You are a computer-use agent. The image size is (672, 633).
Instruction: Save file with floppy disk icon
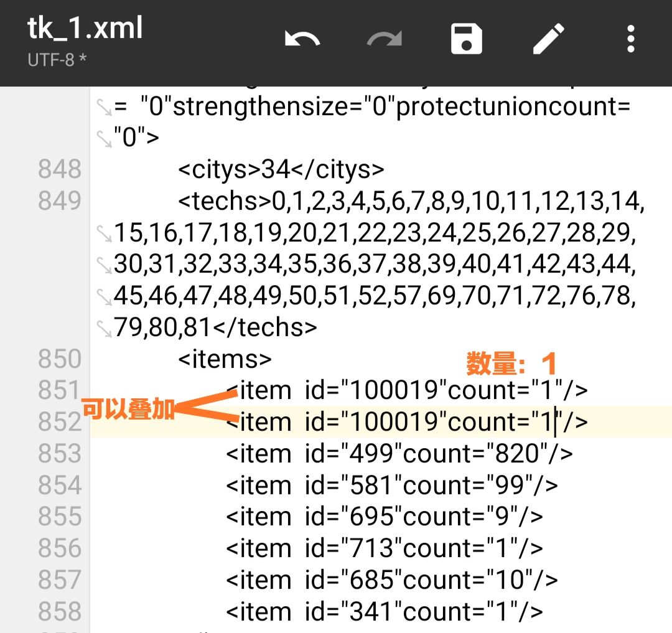[x=467, y=39]
